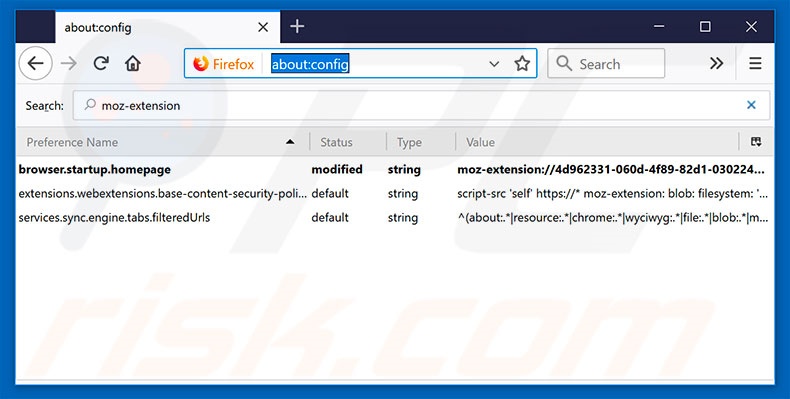The height and width of the screenshot is (399, 790).
Task: Click the forward arrow button
Action: (69, 63)
